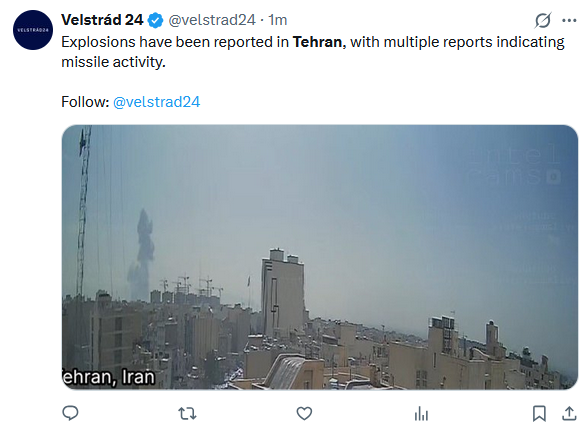Click the blue verified badge
Image resolution: width=587 pixels, height=432 pixels.
tap(155, 20)
